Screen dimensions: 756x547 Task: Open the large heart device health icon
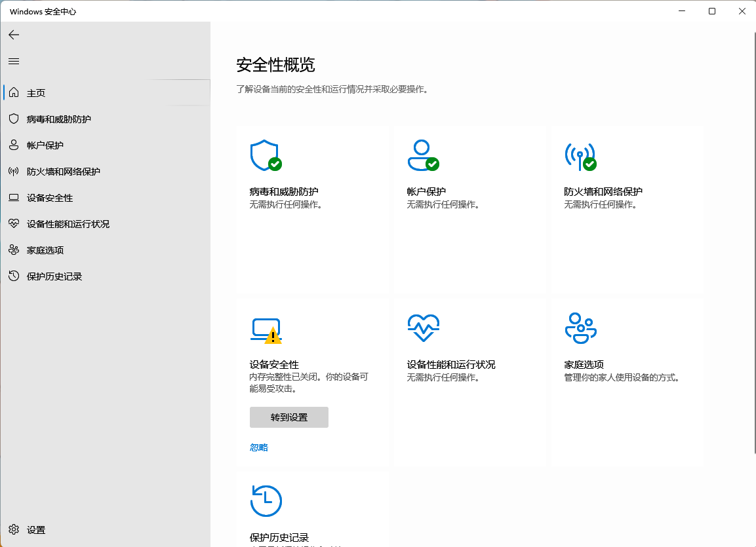(x=424, y=328)
